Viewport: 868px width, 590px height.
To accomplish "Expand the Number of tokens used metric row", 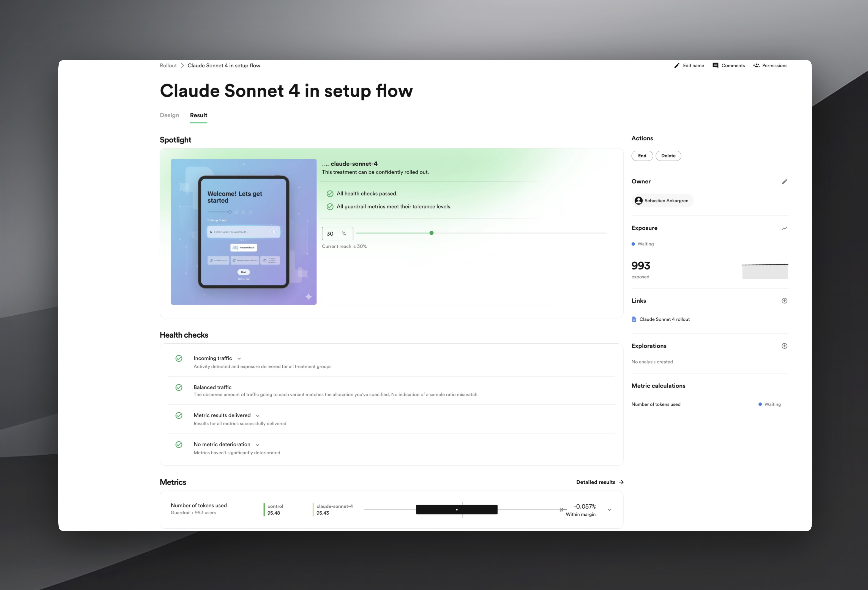I will (x=610, y=510).
